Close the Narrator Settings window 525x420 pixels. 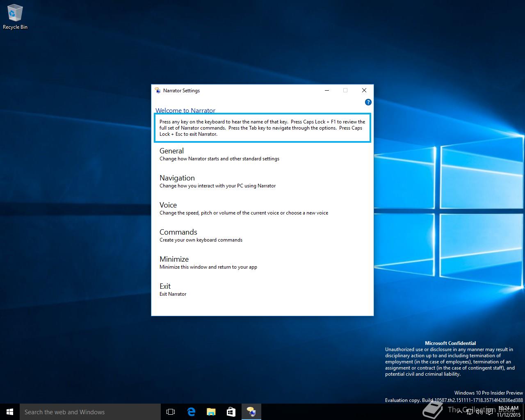[x=364, y=90]
